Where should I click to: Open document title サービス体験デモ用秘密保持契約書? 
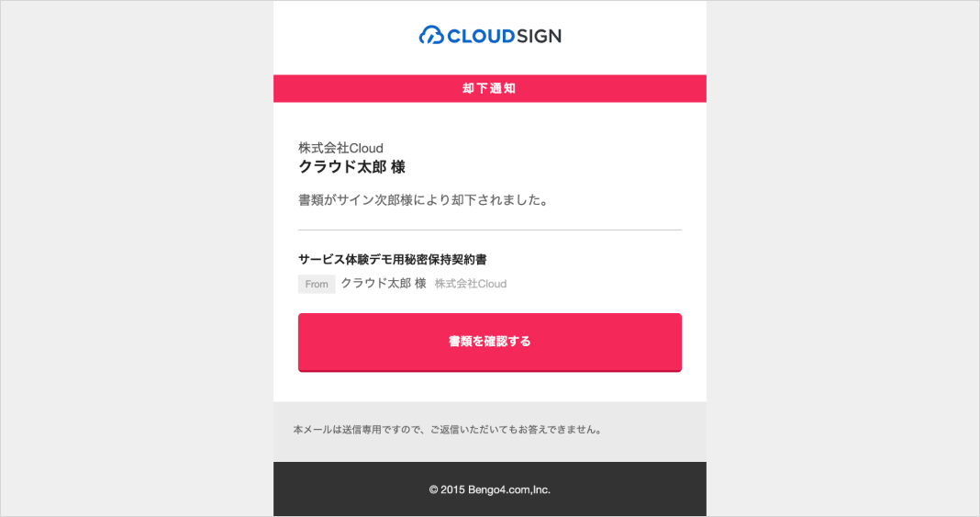(393, 260)
